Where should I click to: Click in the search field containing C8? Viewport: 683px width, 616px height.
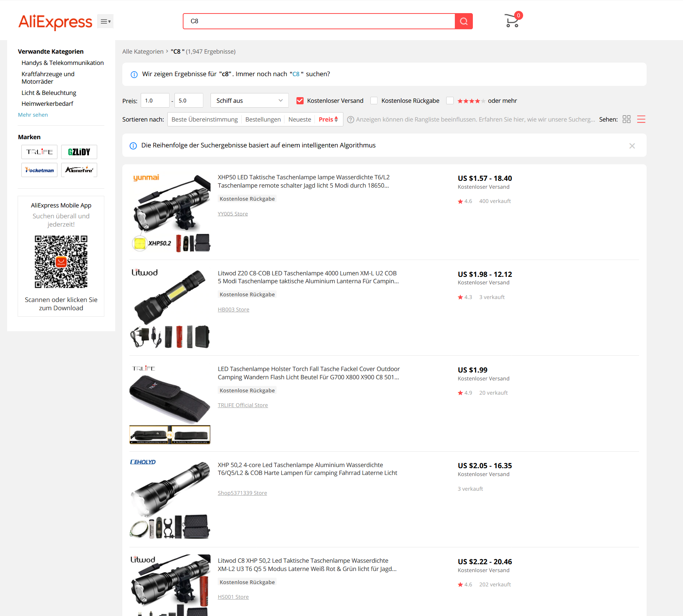coord(319,21)
